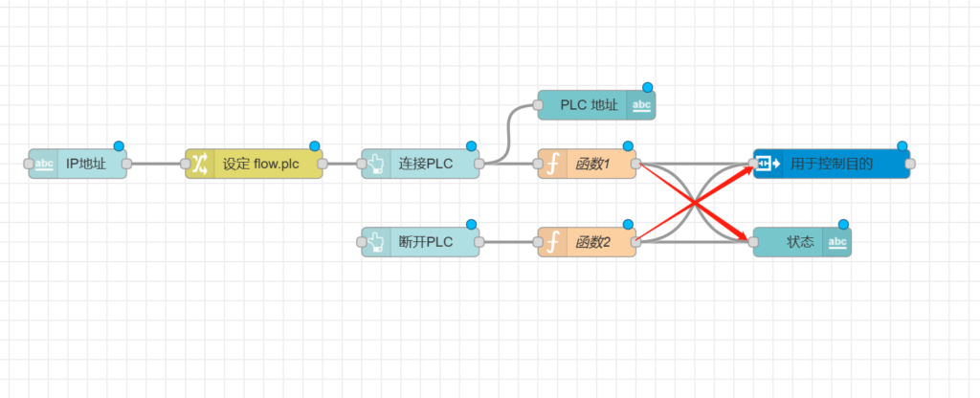Select the 设定 flow.plc node label
The height and width of the screenshot is (398, 980).
coord(261,164)
